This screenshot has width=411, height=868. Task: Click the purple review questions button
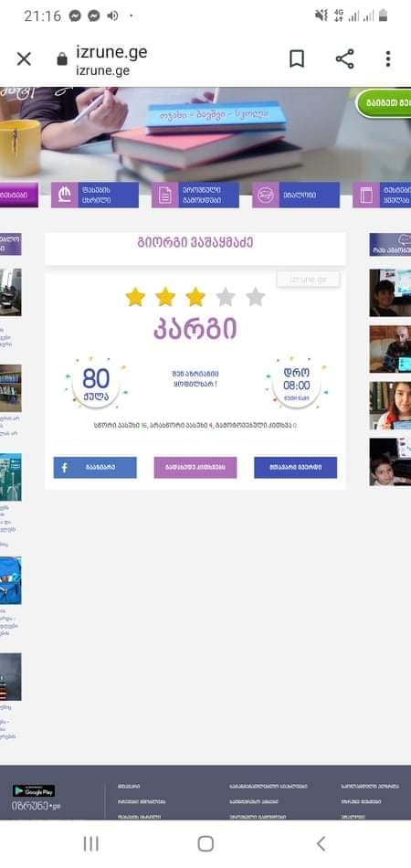[x=195, y=467]
